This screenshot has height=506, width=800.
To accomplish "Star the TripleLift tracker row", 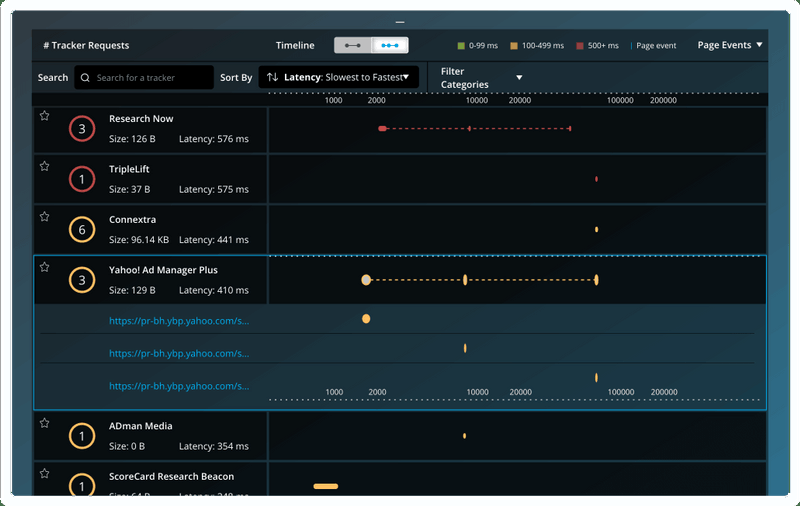I will coord(44,166).
